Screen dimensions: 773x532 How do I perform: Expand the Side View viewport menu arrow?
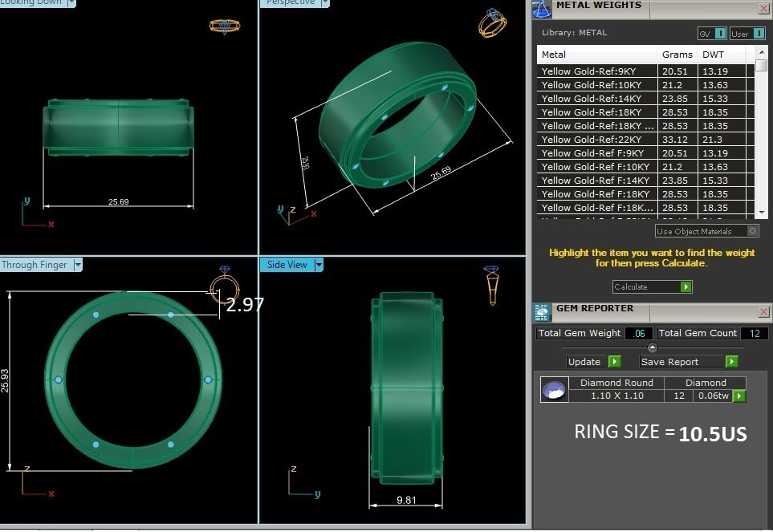click(319, 265)
